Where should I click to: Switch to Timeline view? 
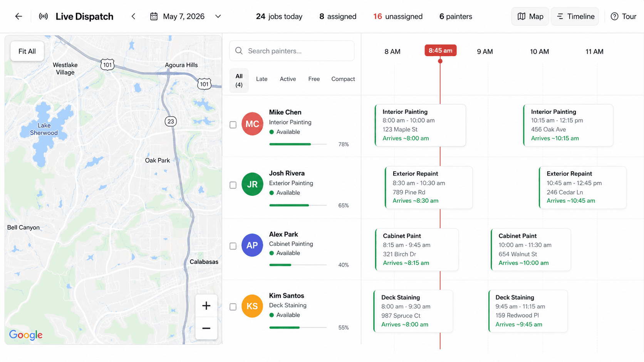[575, 16]
